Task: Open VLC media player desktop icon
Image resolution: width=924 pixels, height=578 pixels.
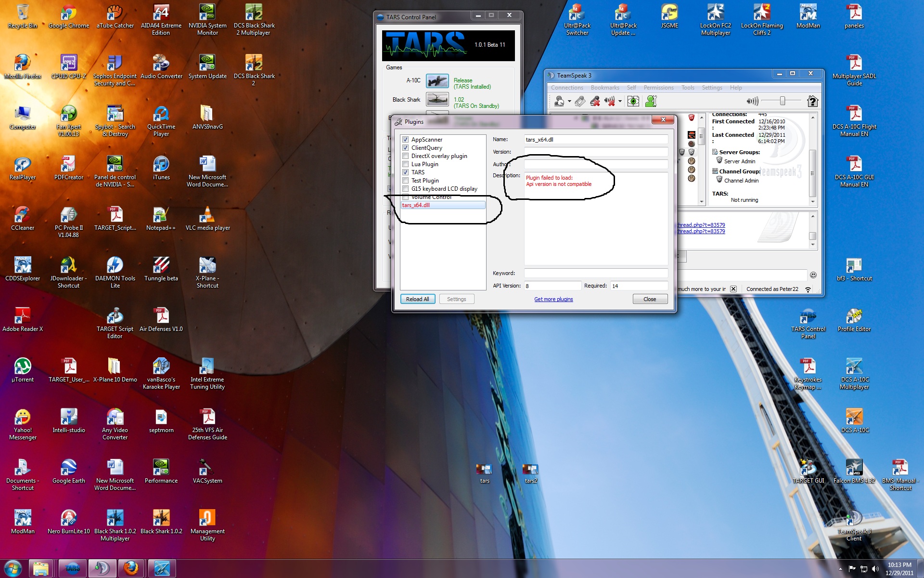Action: click(x=207, y=219)
